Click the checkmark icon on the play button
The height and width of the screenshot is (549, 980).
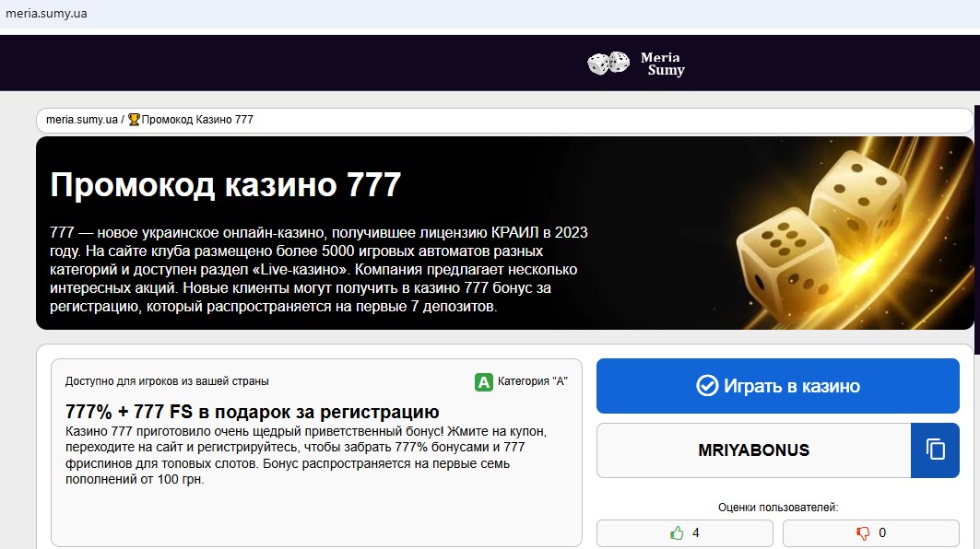click(x=707, y=386)
